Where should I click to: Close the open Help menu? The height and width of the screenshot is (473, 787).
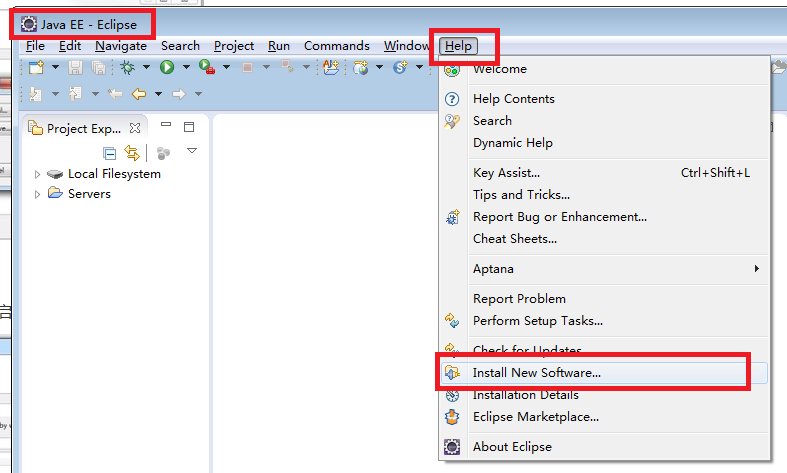click(x=458, y=46)
